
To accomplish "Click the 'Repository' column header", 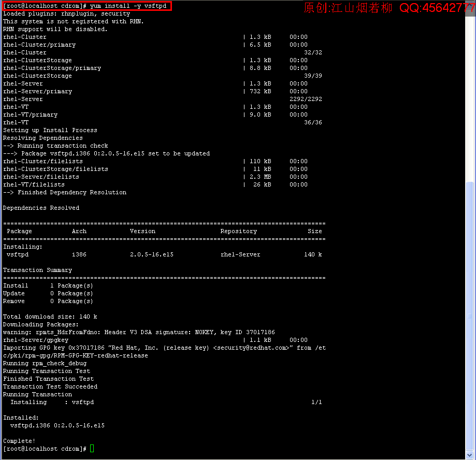I will point(239,232).
